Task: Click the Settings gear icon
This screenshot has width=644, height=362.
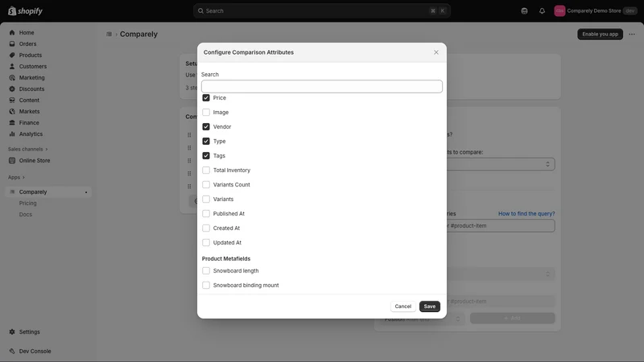Action: point(12,331)
